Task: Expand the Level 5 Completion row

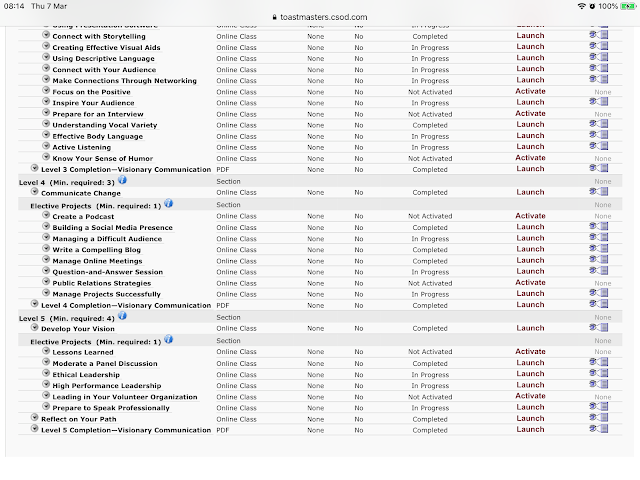Action: tap(35, 429)
